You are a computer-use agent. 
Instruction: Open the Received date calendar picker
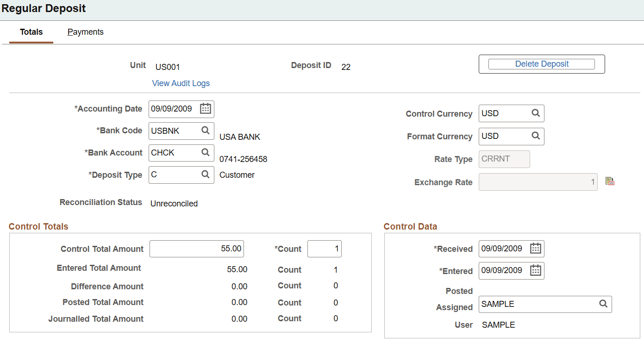pyautogui.click(x=536, y=249)
